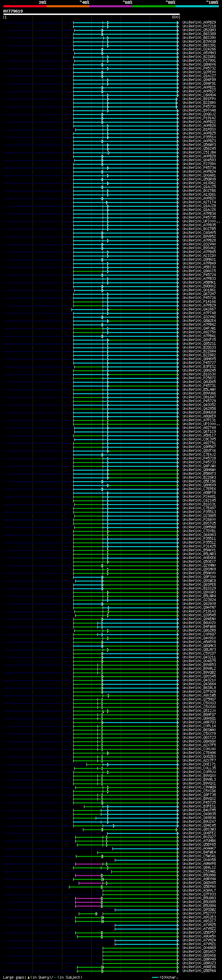Click the green ~80% identity legend bar
This screenshot has width=222, height=980.
(x=154, y=6)
